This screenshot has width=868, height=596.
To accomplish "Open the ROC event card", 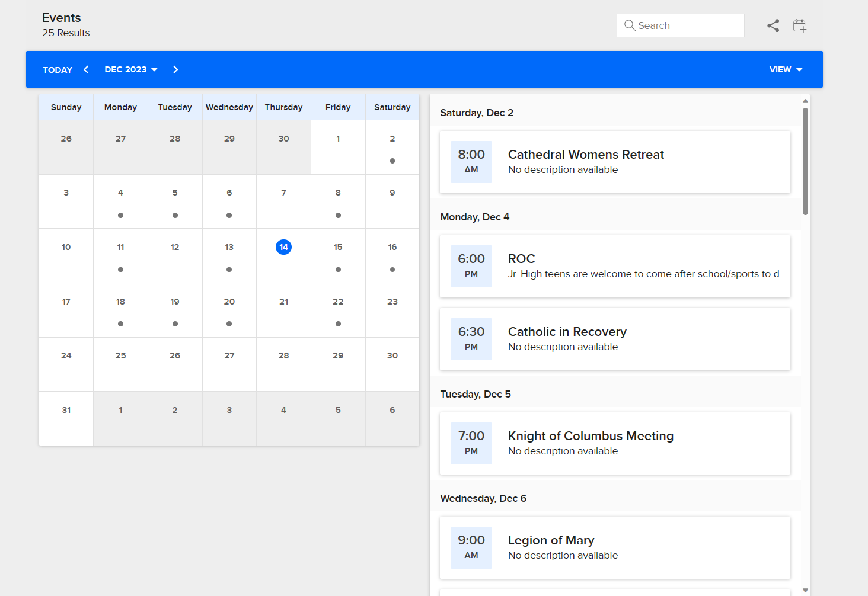I will [x=614, y=266].
